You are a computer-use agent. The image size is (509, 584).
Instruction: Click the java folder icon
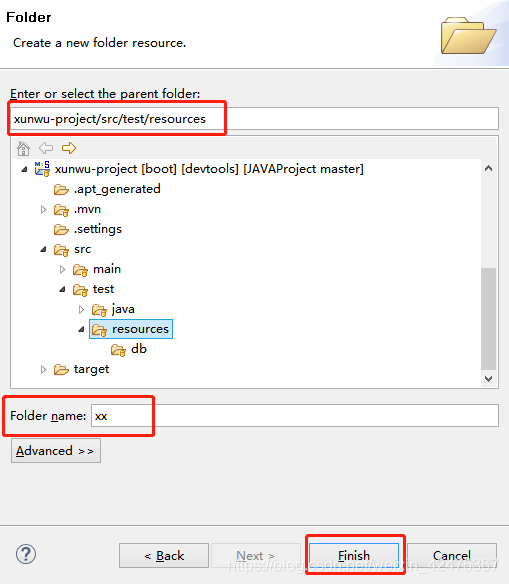pos(99,310)
